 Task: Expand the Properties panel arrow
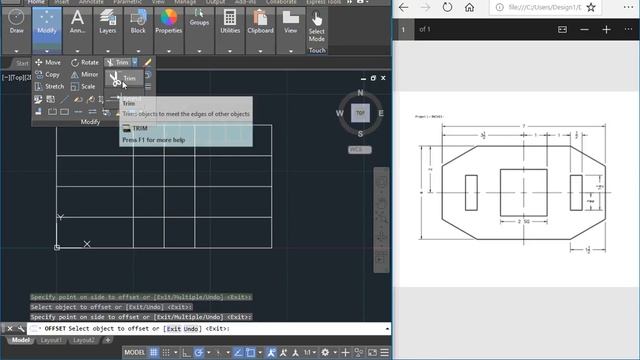coord(169,51)
